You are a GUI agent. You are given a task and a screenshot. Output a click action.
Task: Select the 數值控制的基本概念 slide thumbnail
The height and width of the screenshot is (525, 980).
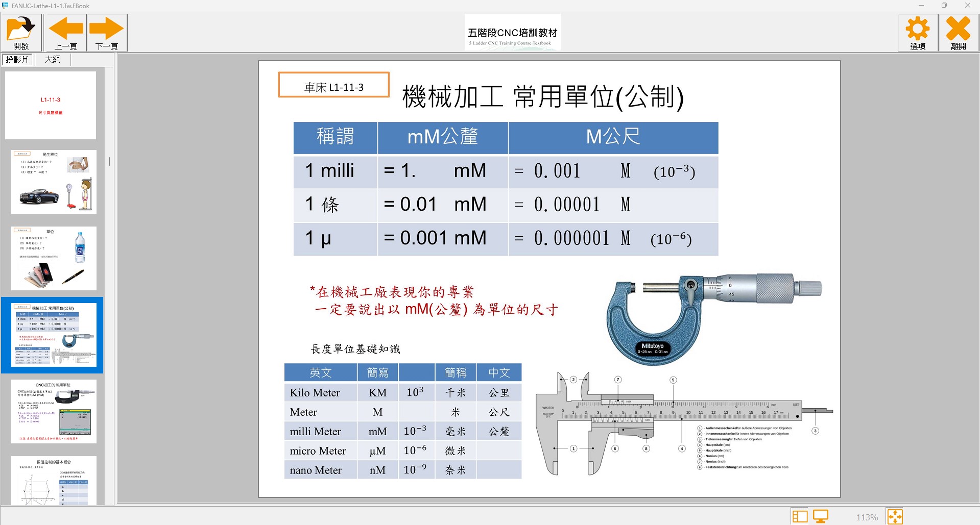click(54, 481)
